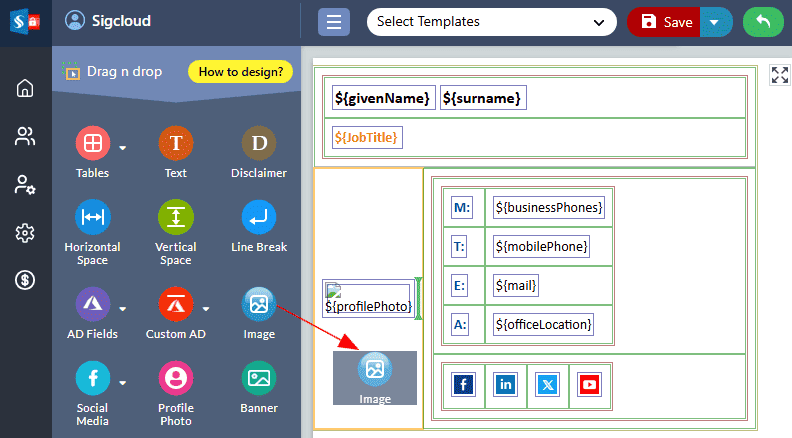Image resolution: width=792 pixels, height=438 pixels.
Task: Open the billing dollar menu
Action: [25, 281]
